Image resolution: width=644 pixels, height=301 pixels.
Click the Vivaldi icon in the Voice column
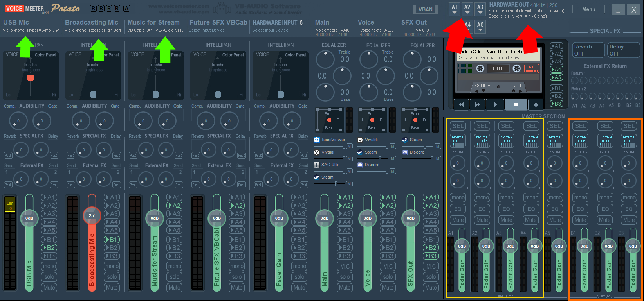tap(360, 140)
